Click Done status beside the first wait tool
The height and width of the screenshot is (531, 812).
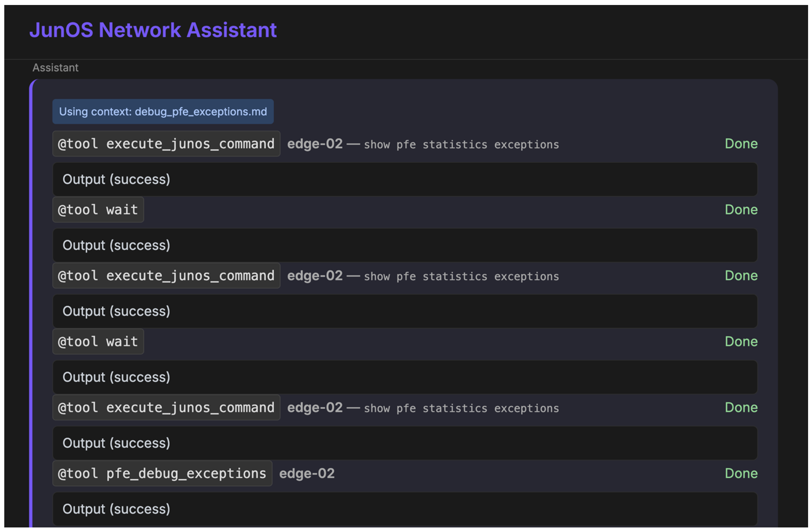pos(741,210)
